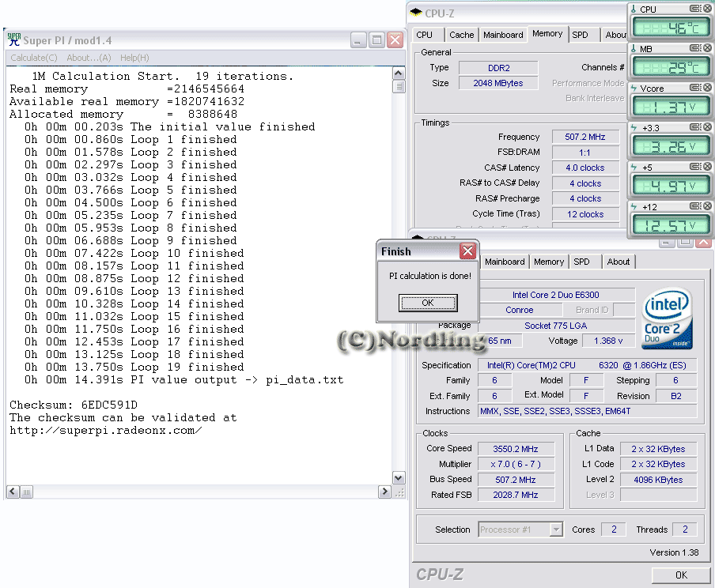Click Super PI horizontal scrollbar left arrow
This screenshot has height=588, width=715.
tap(13, 492)
